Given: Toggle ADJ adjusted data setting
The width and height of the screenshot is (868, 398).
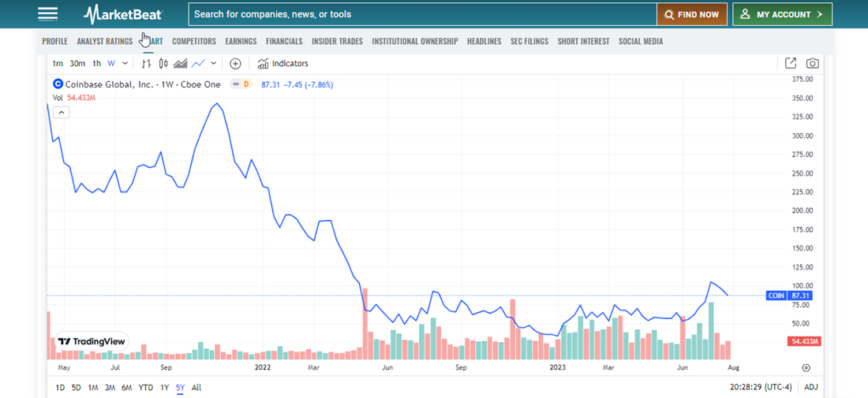Looking at the screenshot, I should (x=811, y=387).
